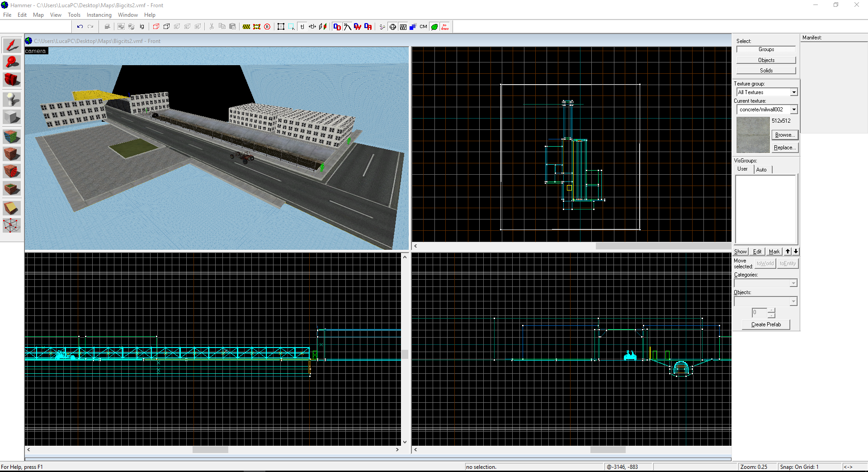Select the Entity tool lightbulb
The height and width of the screenshot is (472, 868).
[12, 99]
